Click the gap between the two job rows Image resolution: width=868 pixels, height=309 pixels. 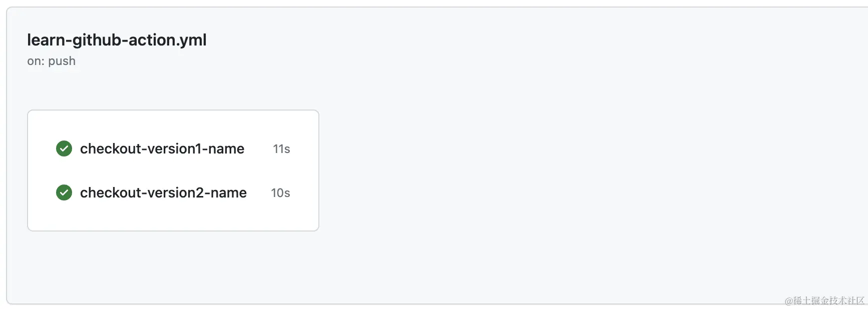(x=173, y=170)
